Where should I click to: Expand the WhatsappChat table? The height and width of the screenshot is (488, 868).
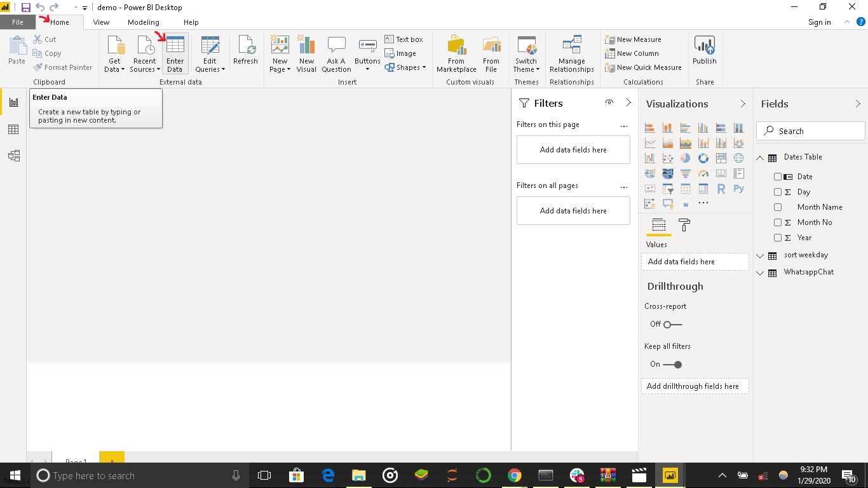tap(761, 273)
